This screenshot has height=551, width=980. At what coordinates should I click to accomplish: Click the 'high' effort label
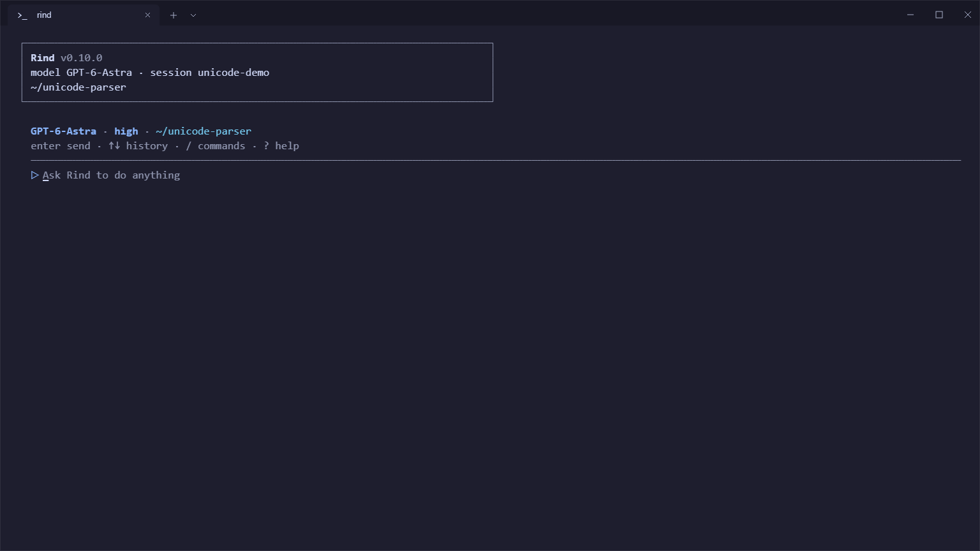(x=126, y=131)
